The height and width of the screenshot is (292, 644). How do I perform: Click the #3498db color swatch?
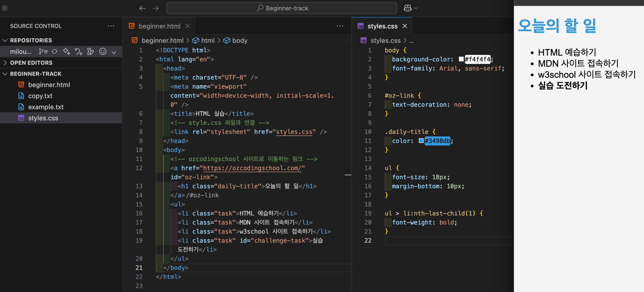point(421,141)
